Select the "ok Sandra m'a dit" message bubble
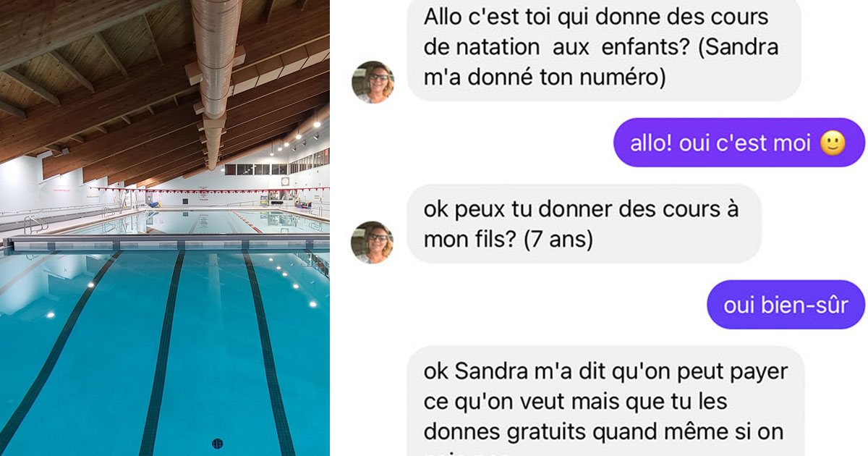 [x=606, y=402]
